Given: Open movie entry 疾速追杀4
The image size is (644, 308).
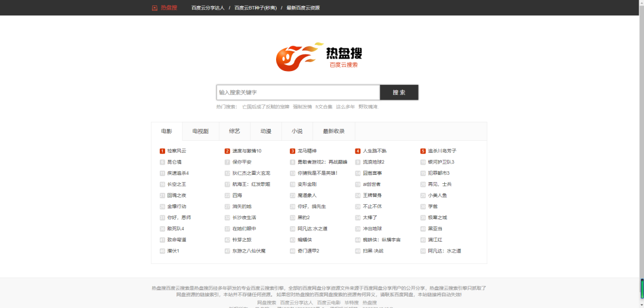Looking at the screenshot, I should pos(178,173).
